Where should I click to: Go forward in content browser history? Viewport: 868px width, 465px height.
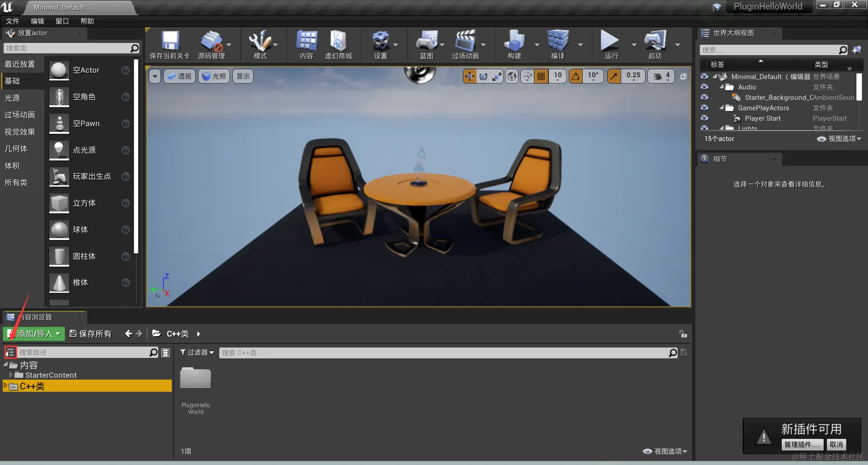[x=139, y=333]
